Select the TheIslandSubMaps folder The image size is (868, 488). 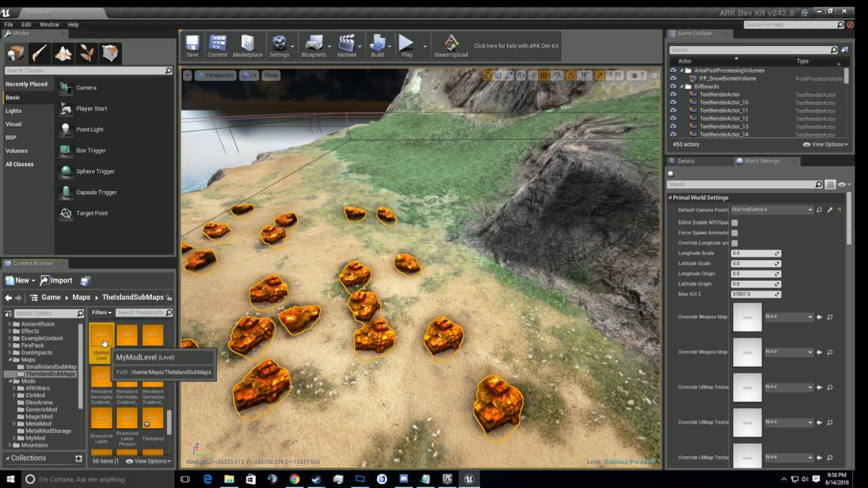pos(50,374)
